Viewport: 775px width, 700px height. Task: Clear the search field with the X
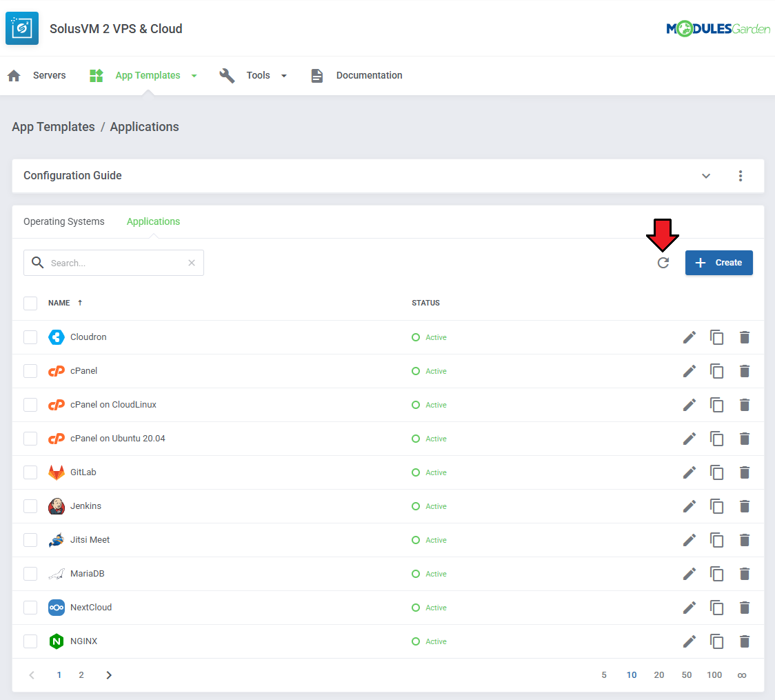[x=192, y=263]
